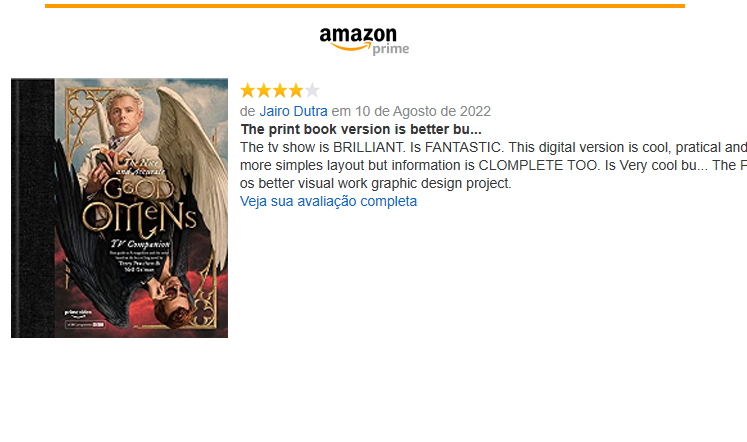Select the third gold rating star
This screenshot has height=442, width=747.
[x=280, y=90]
